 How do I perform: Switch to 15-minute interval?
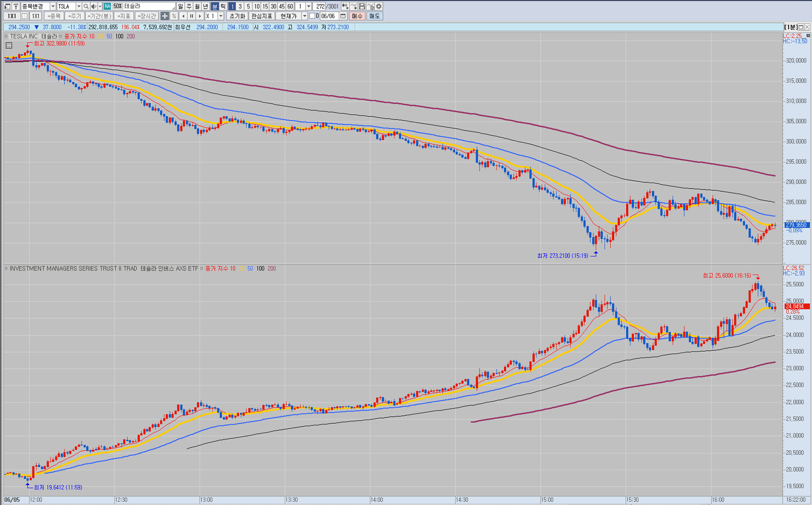click(265, 6)
